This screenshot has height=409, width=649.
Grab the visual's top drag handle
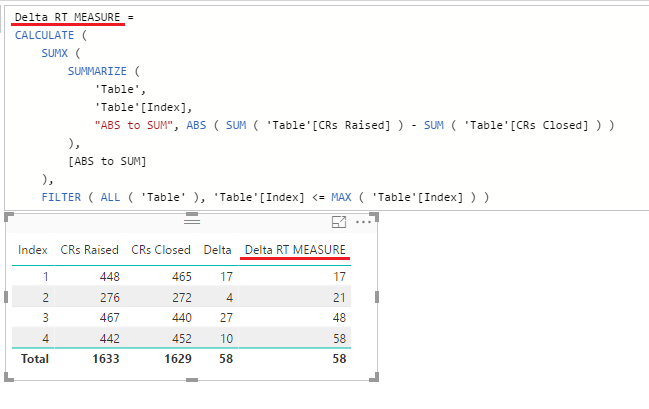(192, 221)
